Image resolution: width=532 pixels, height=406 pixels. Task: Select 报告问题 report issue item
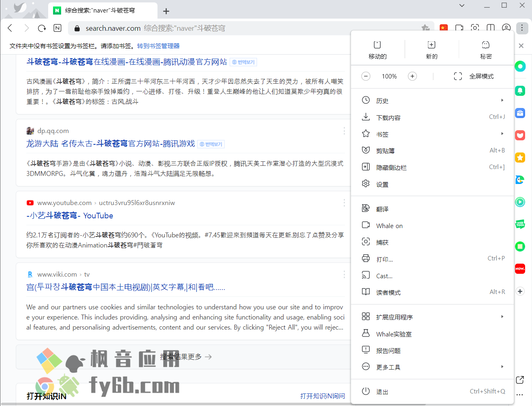pyautogui.click(x=432, y=351)
